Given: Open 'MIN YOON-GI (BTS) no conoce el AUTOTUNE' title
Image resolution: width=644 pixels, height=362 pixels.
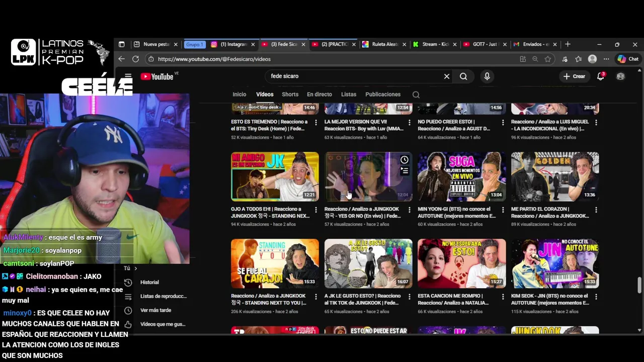Looking at the screenshot, I should coord(457,212).
